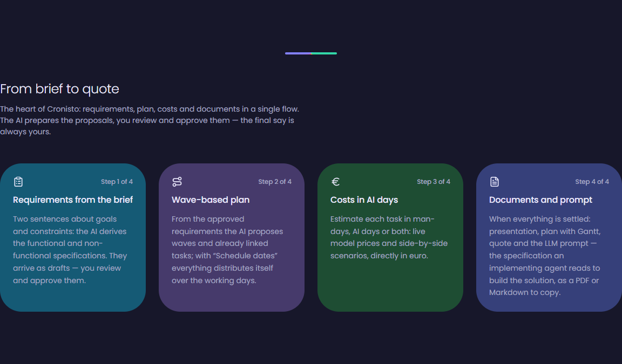Image resolution: width=622 pixels, height=364 pixels.
Task: Select the 'Wave-based plan' title
Action: coord(211,200)
